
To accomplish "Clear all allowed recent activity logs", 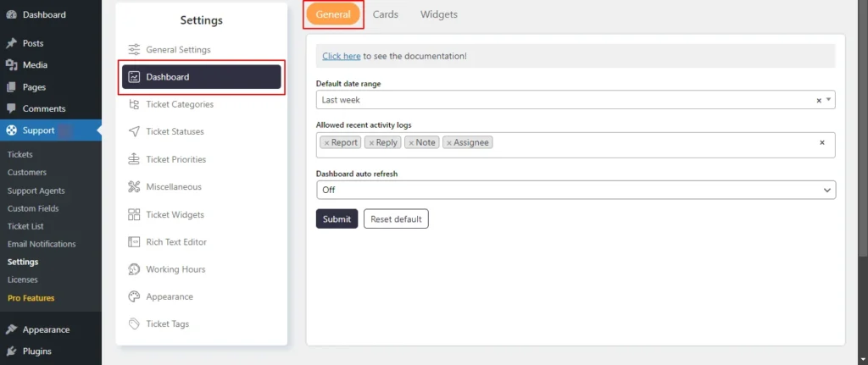I will (x=822, y=142).
